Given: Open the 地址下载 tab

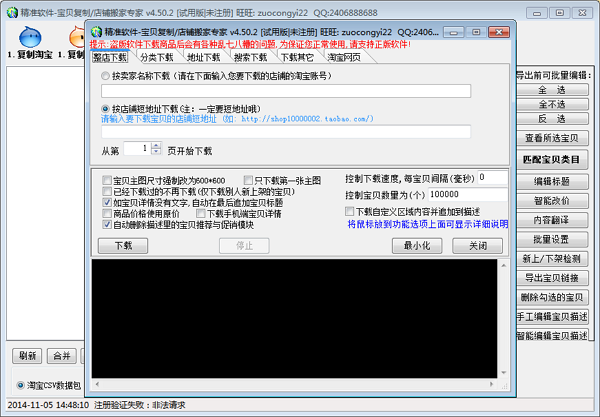Looking at the screenshot, I should coord(204,57).
